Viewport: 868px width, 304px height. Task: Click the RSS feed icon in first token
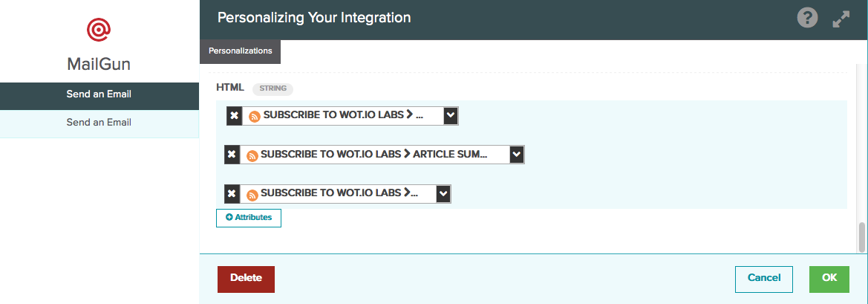pyautogui.click(x=255, y=116)
